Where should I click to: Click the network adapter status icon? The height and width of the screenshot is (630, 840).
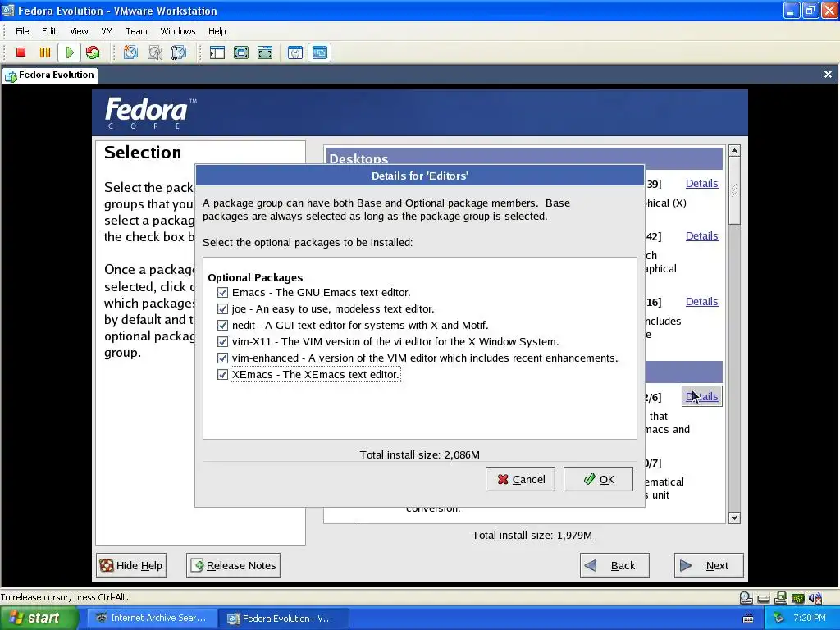pyautogui.click(x=798, y=598)
